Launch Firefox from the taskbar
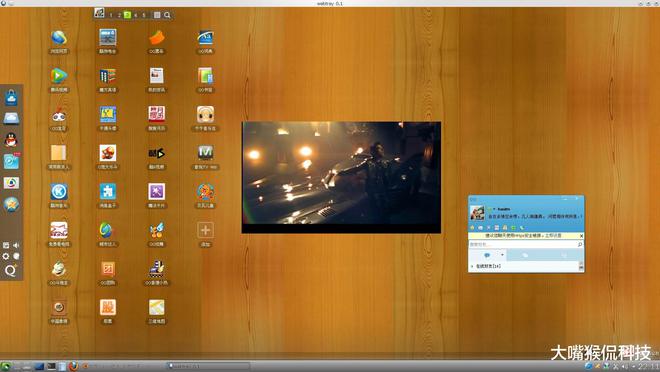Screen dimensions: 660x372 click(x=73, y=366)
